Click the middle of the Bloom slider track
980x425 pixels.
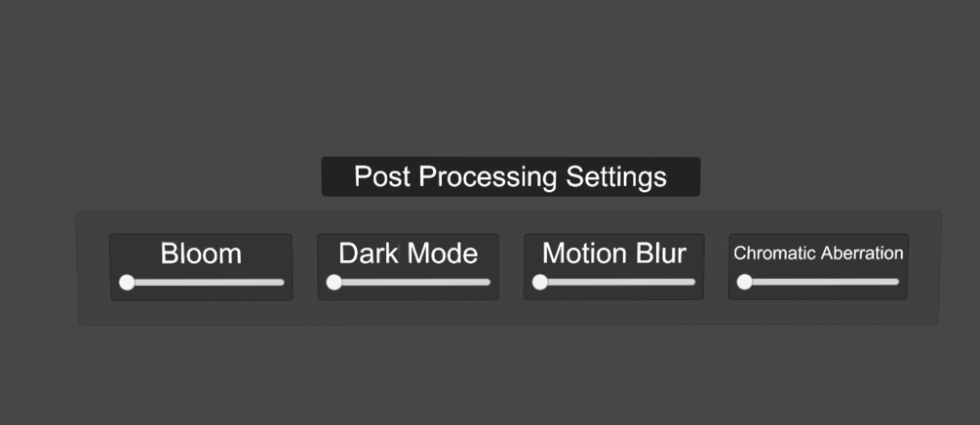pos(205,283)
